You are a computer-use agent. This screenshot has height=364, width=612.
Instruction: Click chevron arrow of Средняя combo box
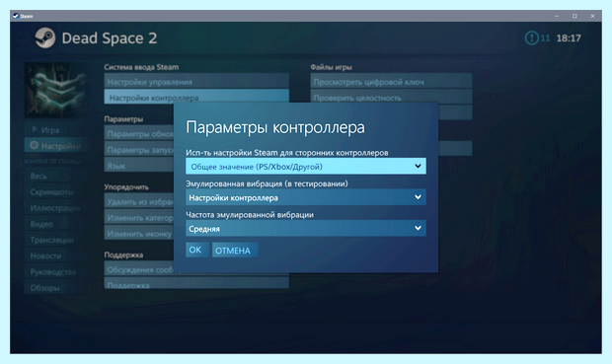[418, 228]
